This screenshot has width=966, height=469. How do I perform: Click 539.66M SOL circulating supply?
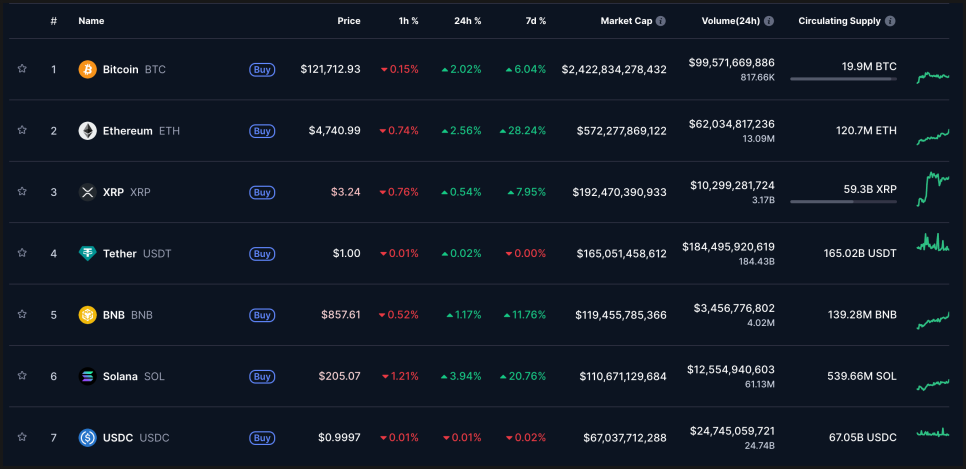(x=862, y=376)
